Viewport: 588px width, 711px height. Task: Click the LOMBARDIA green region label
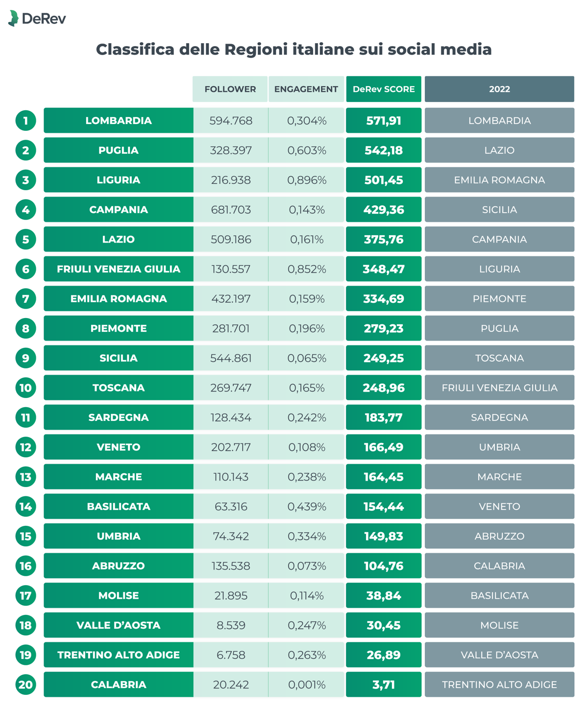pyautogui.click(x=119, y=121)
